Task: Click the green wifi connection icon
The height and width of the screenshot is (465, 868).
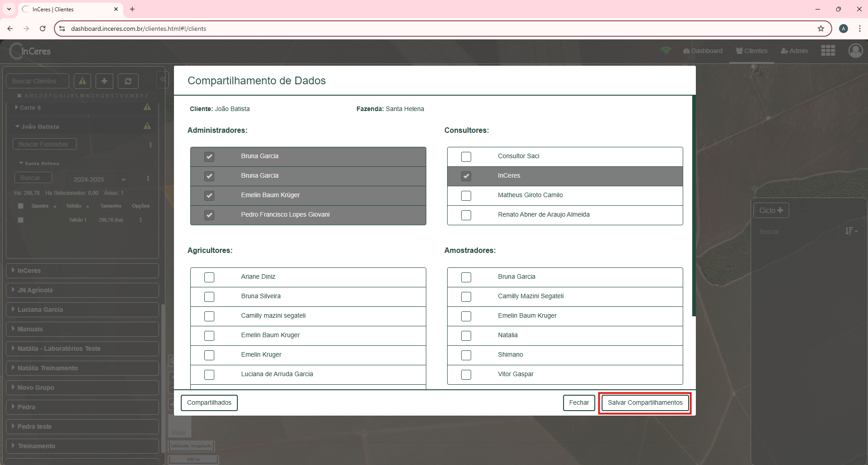Action: [x=666, y=50]
